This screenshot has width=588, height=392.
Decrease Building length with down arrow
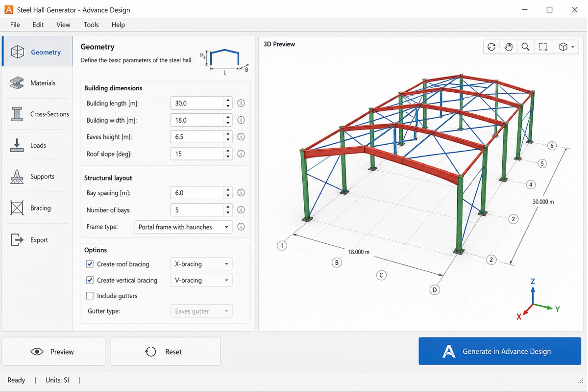(228, 106)
